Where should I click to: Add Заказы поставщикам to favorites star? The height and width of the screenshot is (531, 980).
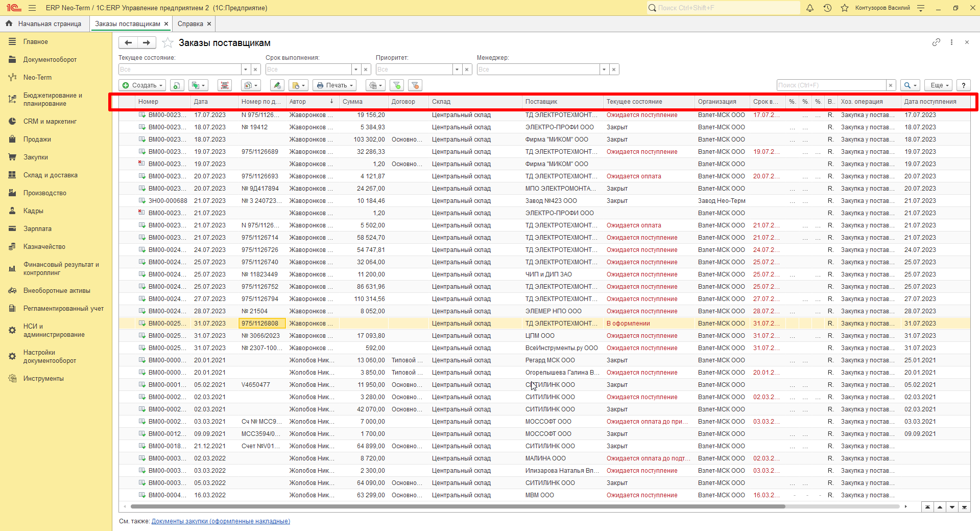click(x=168, y=43)
